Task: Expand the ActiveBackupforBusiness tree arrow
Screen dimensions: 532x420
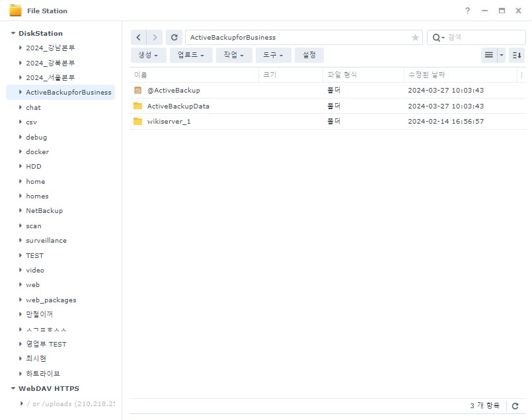Action: [20, 92]
